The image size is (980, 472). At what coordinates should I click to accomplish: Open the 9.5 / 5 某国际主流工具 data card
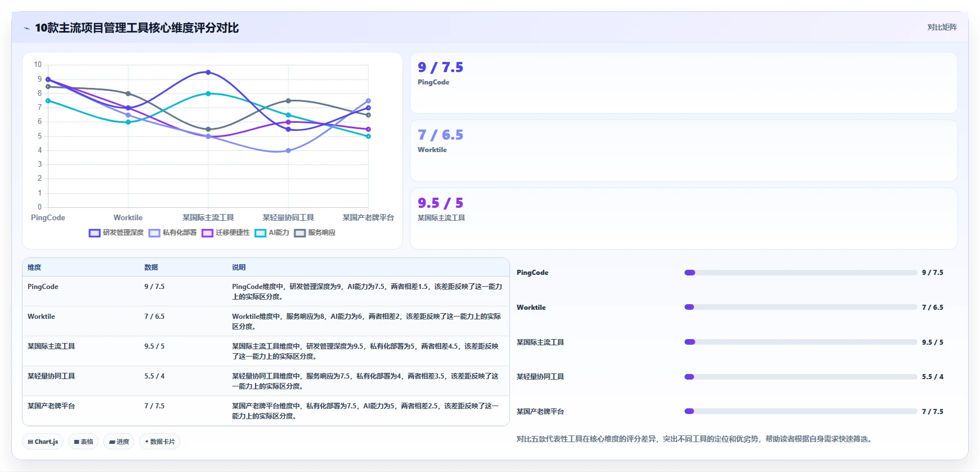683,218
